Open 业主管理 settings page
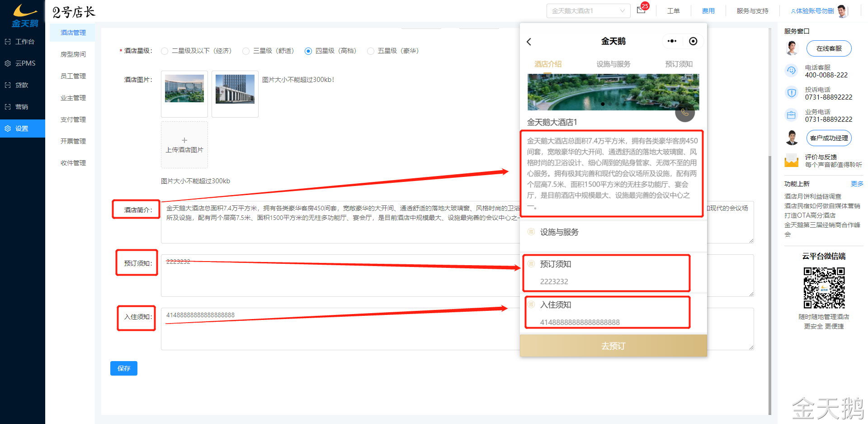Screen dimensions: 868x424 73,98
